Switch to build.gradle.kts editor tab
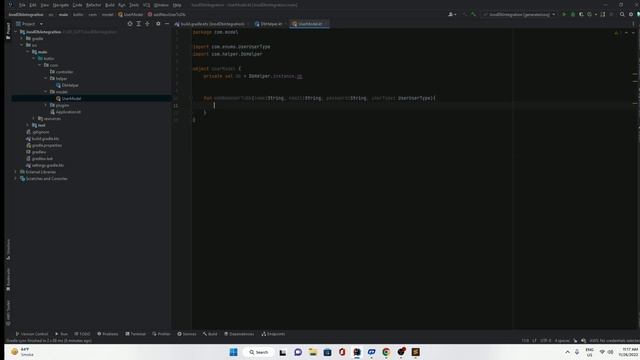Screen dimensions: 640x360 point(211,24)
